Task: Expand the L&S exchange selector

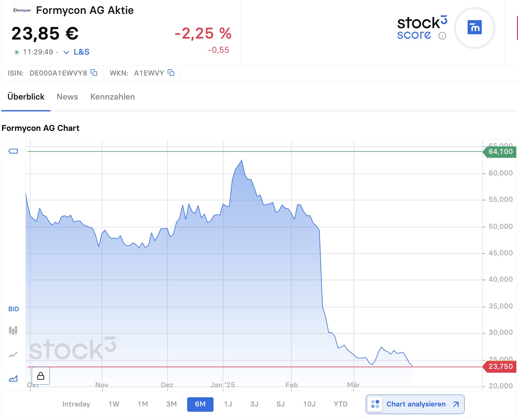Action: (76, 52)
